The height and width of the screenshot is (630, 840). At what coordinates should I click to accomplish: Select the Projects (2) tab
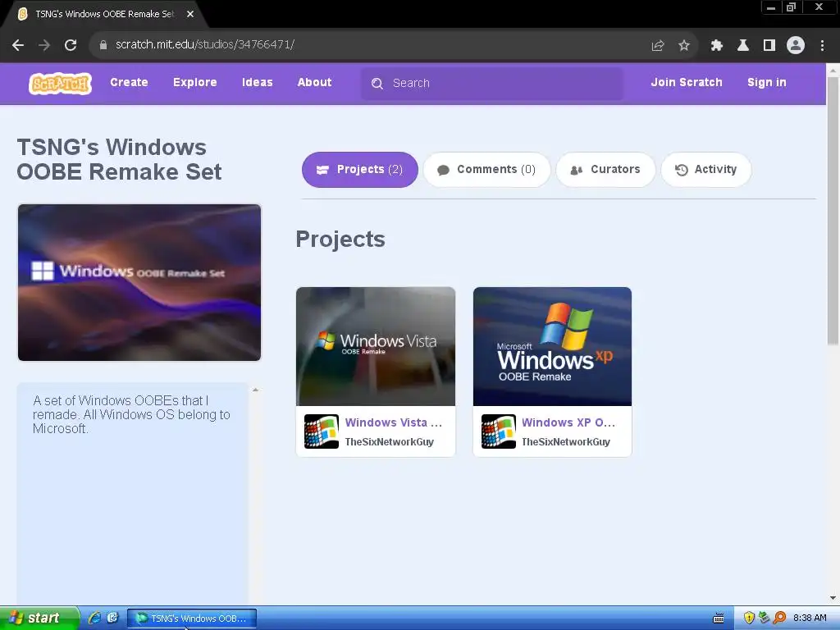(x=360, y=170)
